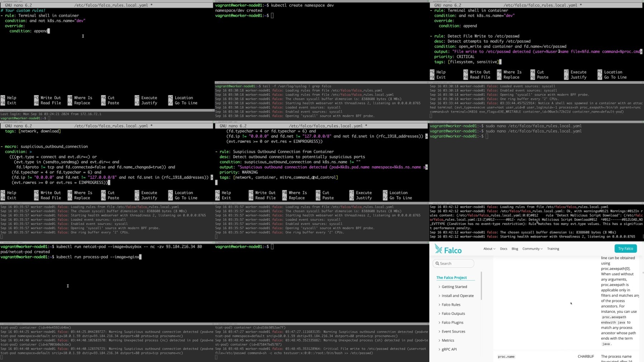
Task: Expand the Falco Plugins chevron arrow
Action: [439, 323]
